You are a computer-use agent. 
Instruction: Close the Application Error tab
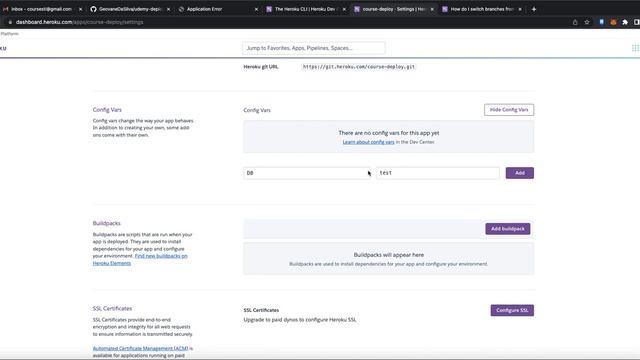[x=256, y=9]
